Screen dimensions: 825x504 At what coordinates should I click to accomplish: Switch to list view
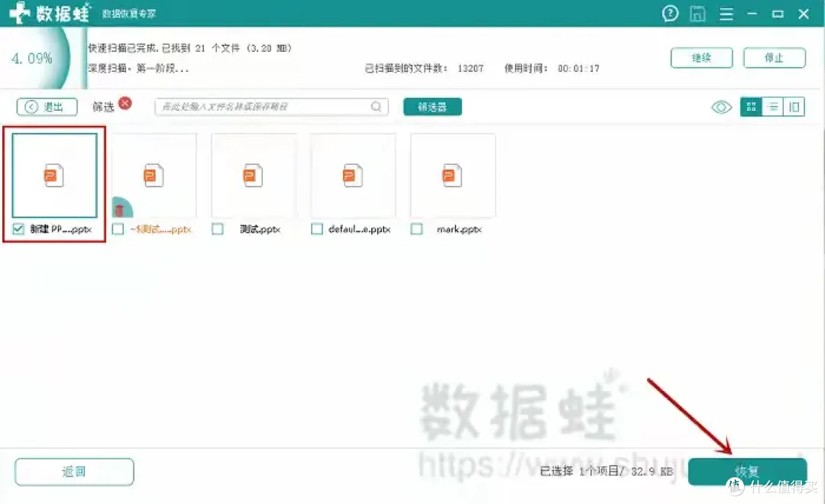point(772,107)
